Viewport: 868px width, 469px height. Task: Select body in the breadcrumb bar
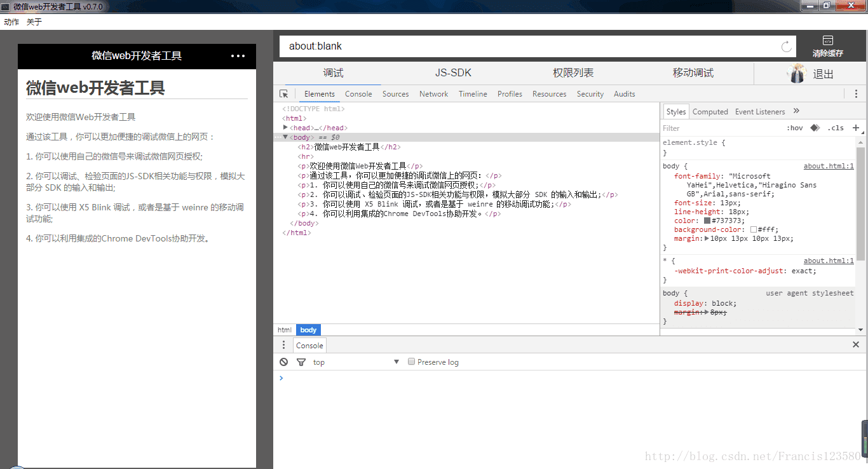[x=308, y=330]
